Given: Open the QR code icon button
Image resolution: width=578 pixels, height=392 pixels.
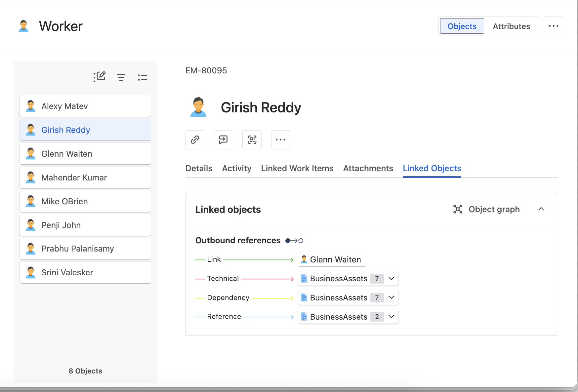Looking at the screenshot, I should [252, 140].
